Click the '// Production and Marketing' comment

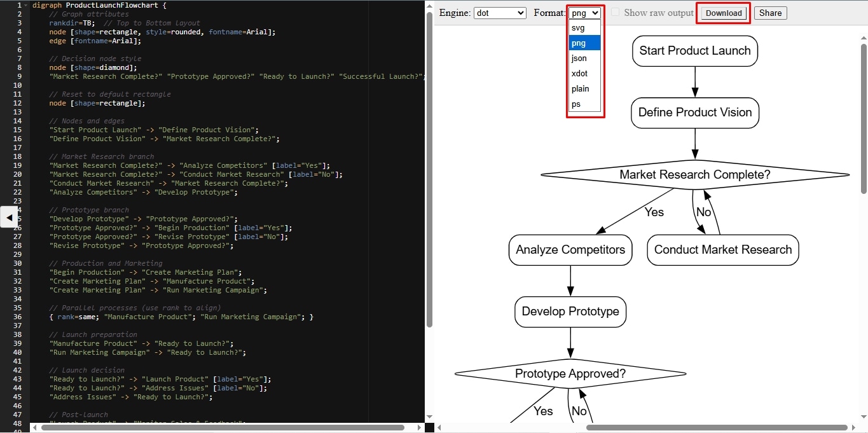106,263
